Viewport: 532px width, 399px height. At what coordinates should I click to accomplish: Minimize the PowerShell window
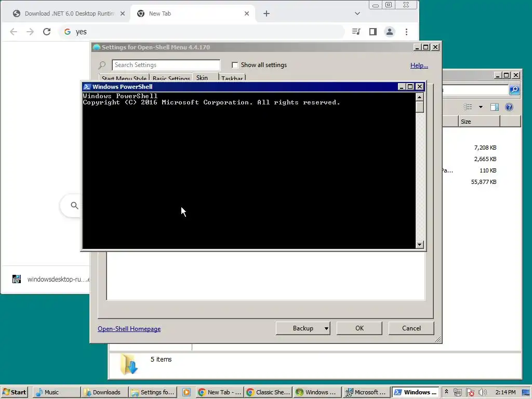tap(402, 87)
